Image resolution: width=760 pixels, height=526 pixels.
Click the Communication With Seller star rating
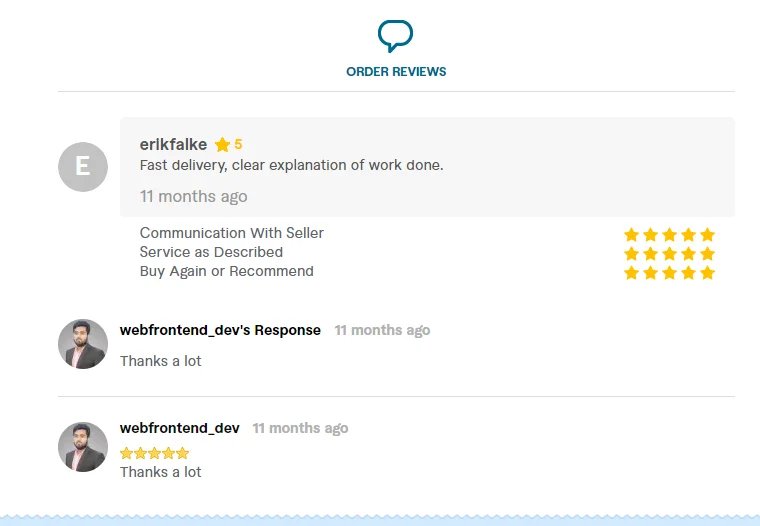coord(669,234)
